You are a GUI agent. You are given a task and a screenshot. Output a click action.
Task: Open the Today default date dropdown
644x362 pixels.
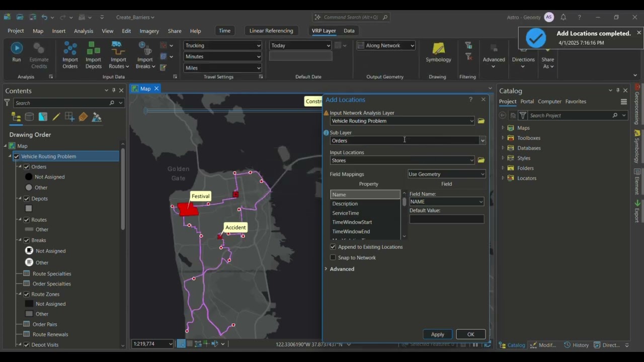[300, 45]
